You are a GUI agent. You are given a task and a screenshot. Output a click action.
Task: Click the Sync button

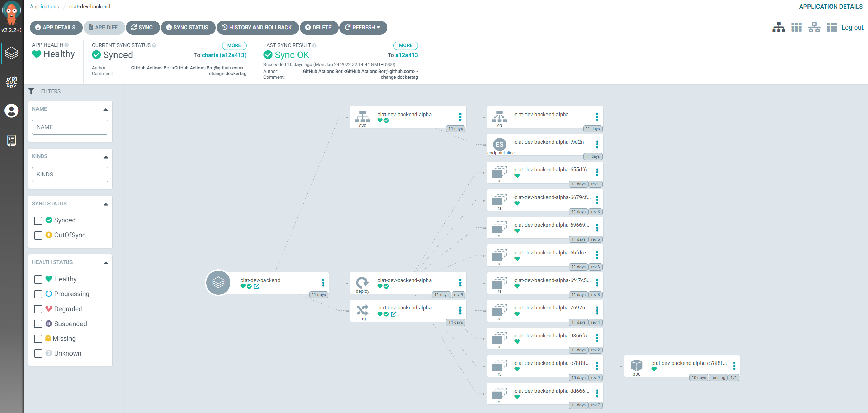pyautogui.click(x=142, y=28)
